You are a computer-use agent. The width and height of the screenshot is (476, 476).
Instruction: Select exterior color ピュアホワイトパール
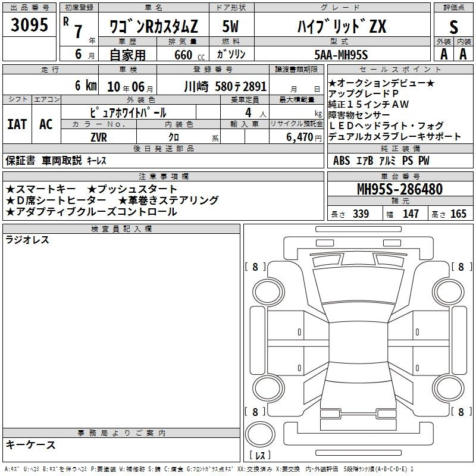point(128,112)
